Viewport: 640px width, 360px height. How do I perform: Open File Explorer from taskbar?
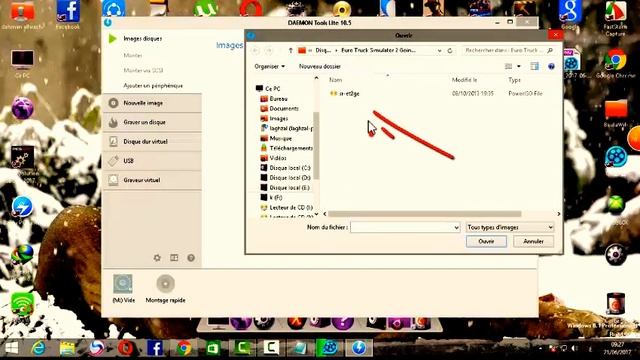(x=67, y=348)
